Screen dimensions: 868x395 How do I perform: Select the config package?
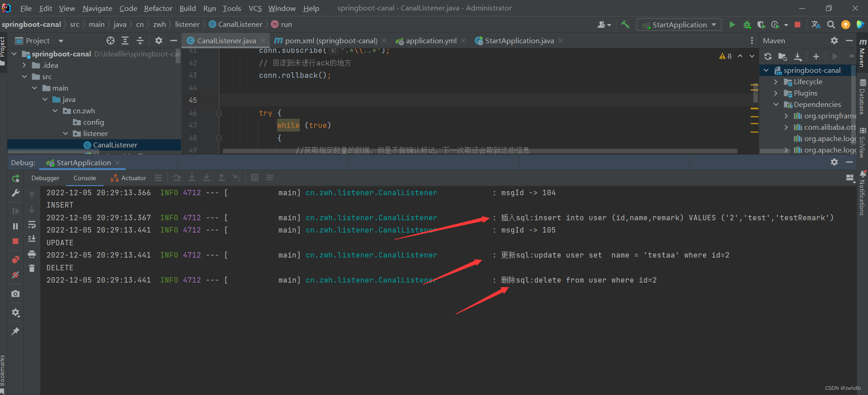tap(93, 122)
